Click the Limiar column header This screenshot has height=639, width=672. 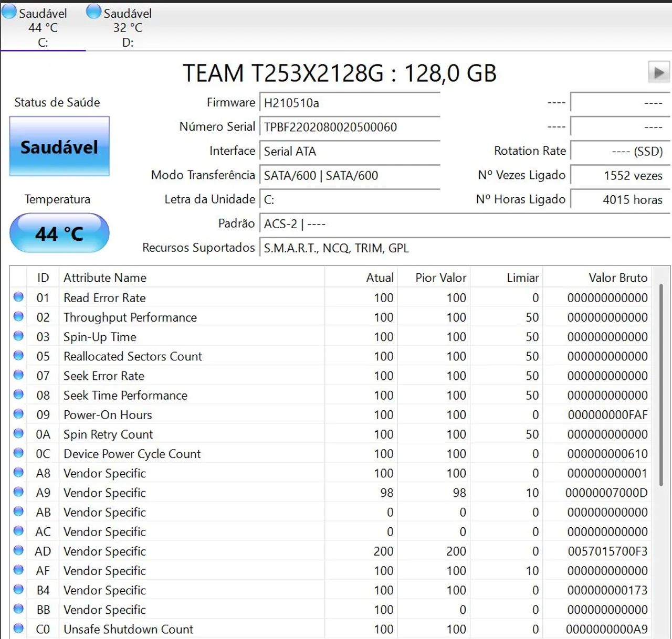click(x=506, y=278)
